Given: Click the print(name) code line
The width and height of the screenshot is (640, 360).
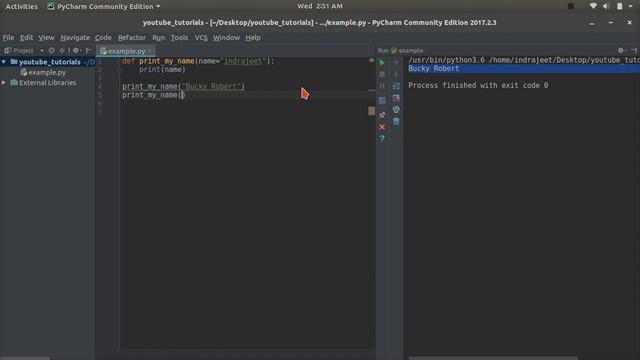Looking at the screenshot, I should [x=162, y=70].
